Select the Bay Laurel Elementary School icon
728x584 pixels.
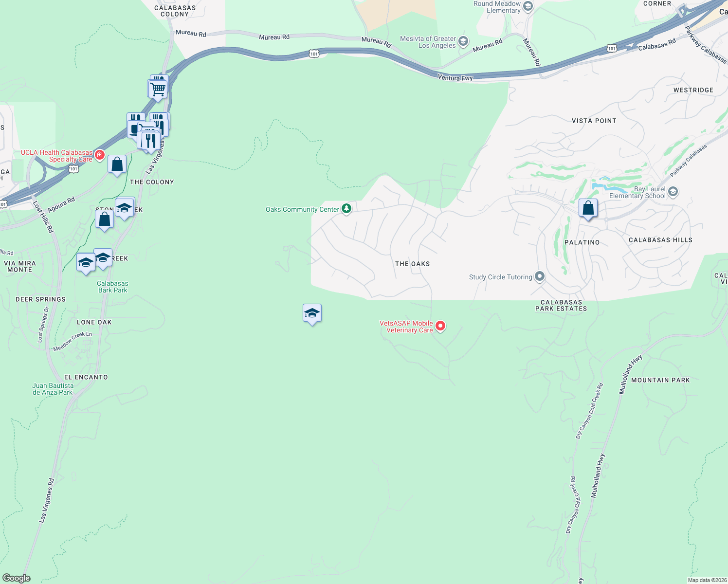coord(673,192)
